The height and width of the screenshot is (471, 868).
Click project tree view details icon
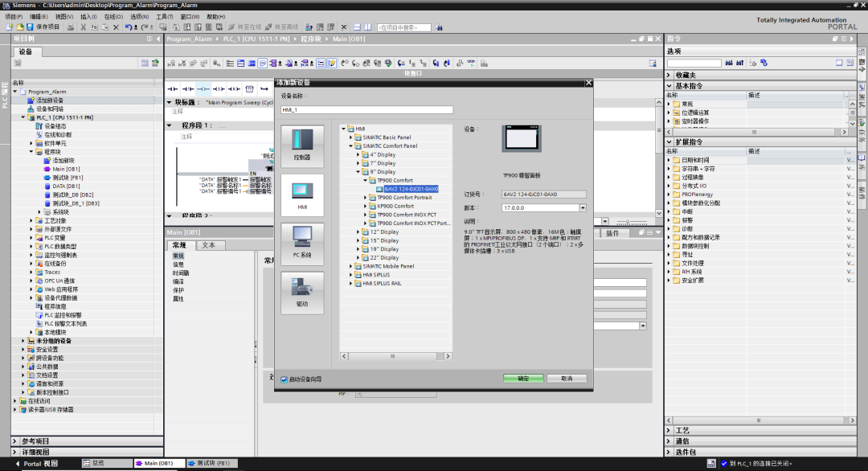click(145, 63)
